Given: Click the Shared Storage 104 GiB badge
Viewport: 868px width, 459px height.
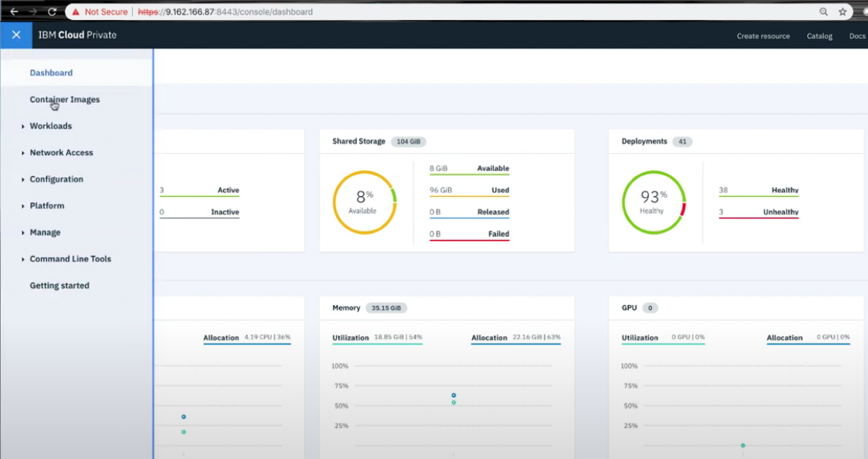Looking at the screenshot, I should [x=408, y=141].
